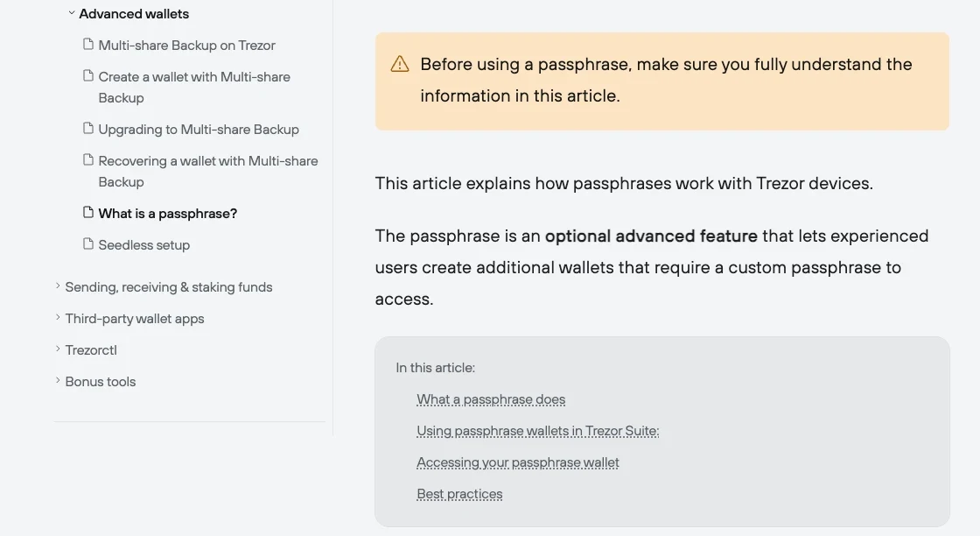Collapse the Advanced wallets section chevron
The width and height of the screenshot is (980, 536).
71,12
